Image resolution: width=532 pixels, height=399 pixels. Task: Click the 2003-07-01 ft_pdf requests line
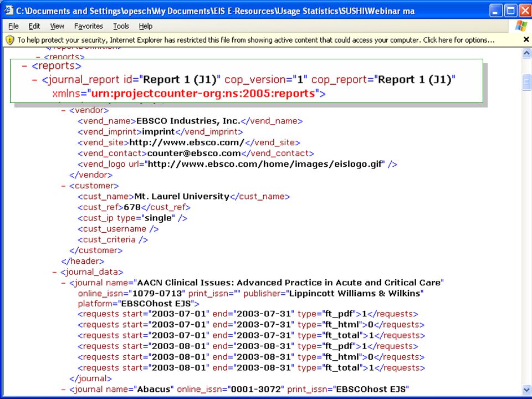coord(248,314)
